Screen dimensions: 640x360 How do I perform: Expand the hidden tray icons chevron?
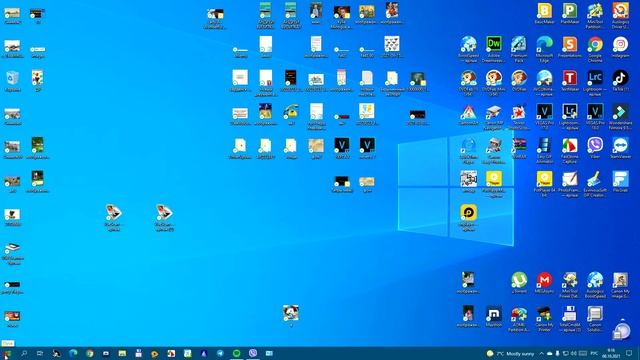point(542,353)
